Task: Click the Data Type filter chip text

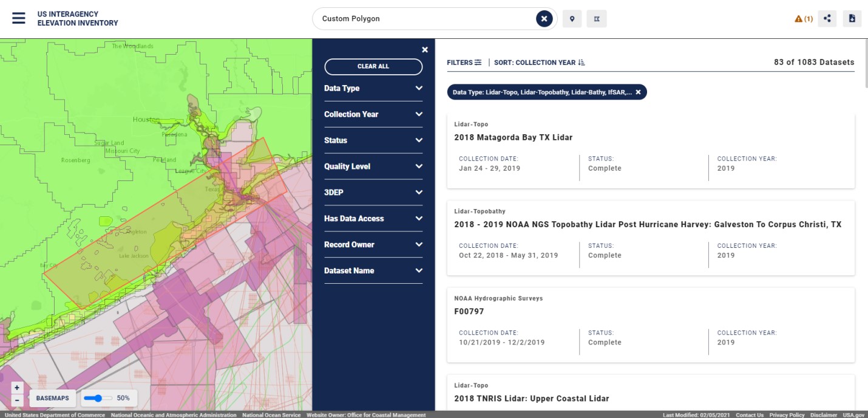Action: click(543, 92)
